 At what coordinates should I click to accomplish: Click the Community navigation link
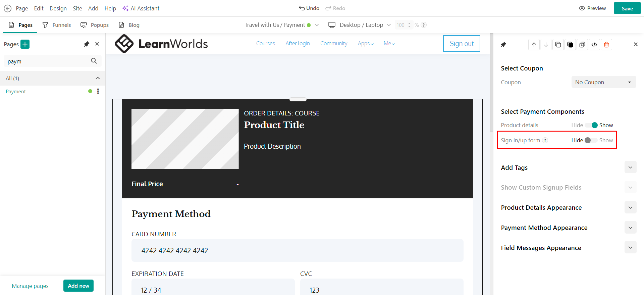(334, 44)
